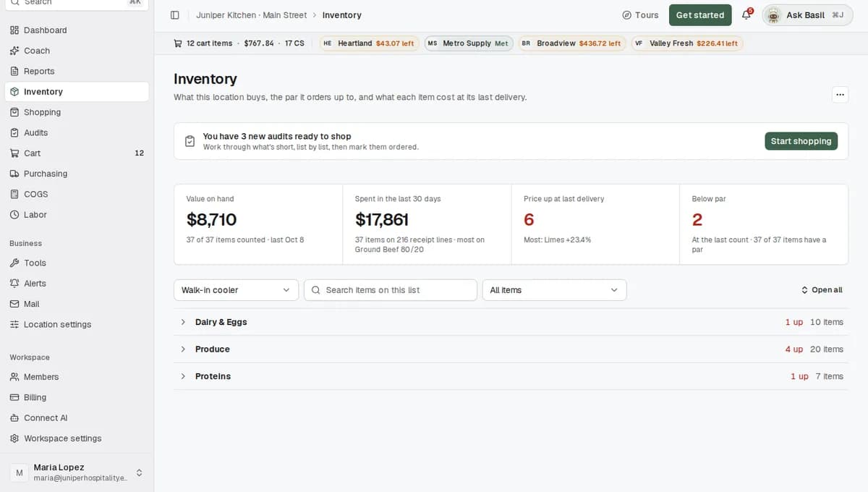This screenshot has width=868, height=492.
Task: Click the Connect AI robot icon
Action: point(14,418)
